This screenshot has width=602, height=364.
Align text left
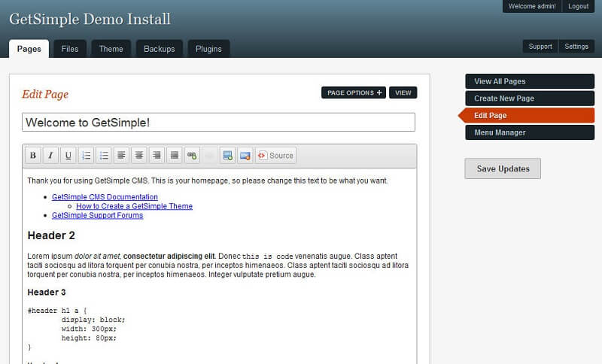(121, 156)
